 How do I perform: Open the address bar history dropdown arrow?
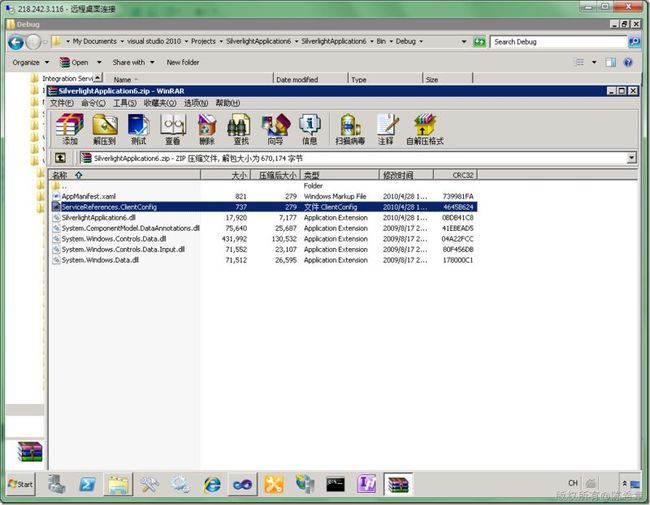coord(464,42)
